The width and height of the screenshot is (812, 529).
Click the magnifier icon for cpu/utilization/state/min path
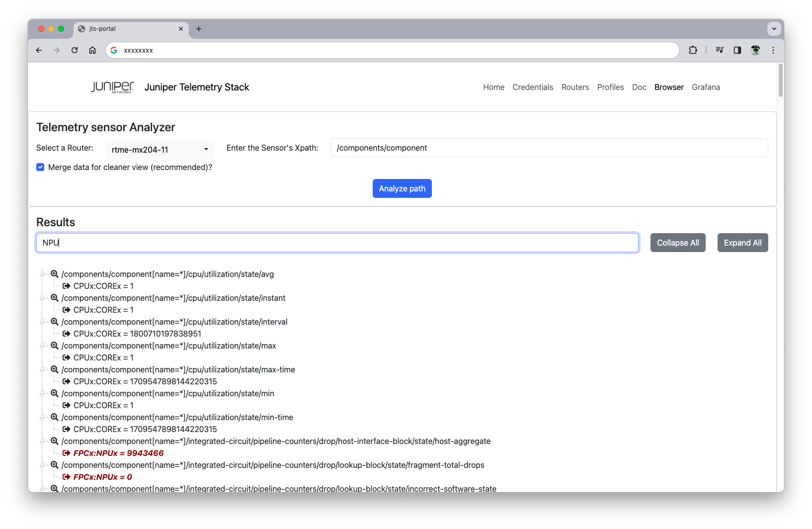click(55, 393)
